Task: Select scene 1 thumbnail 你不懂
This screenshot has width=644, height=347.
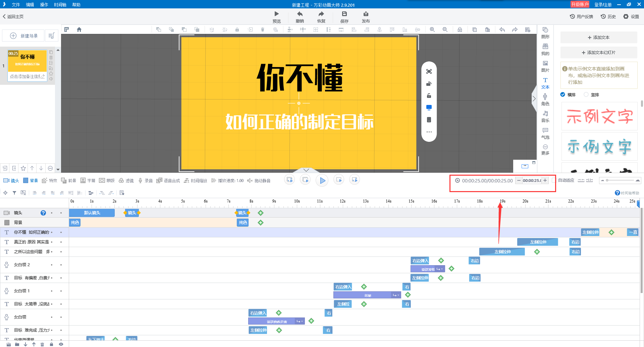Action: (x=28, y=61)
